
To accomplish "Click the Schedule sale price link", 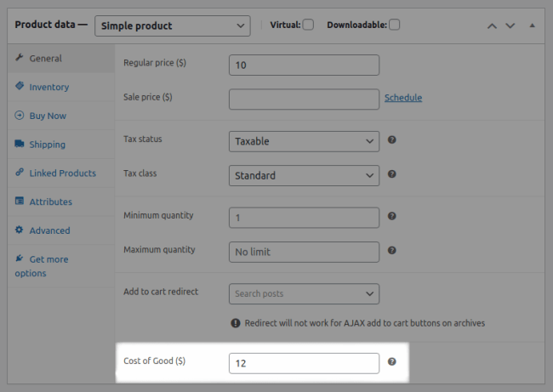I will [402, 98].
